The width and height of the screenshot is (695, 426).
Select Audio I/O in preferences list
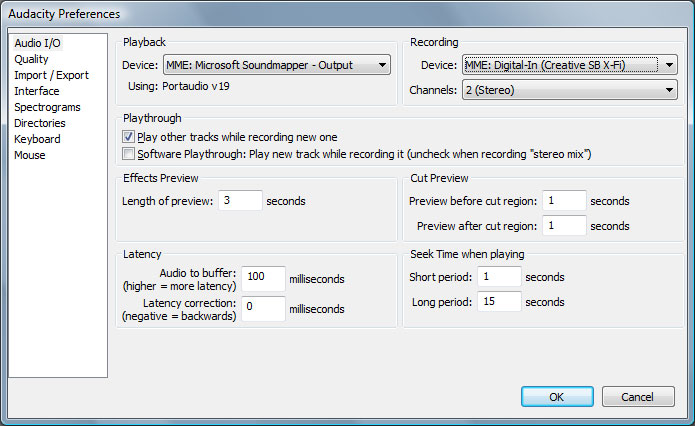(x=36, y=43)
